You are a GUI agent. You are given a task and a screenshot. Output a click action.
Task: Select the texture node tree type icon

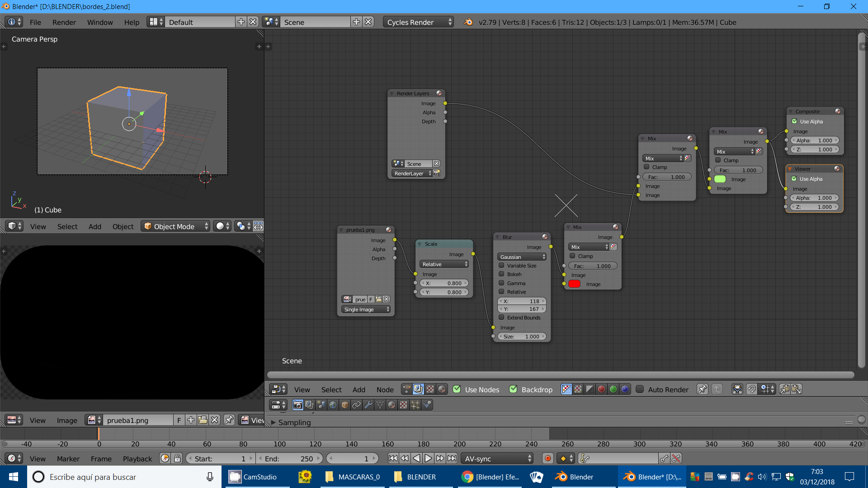tap(430, 389)
